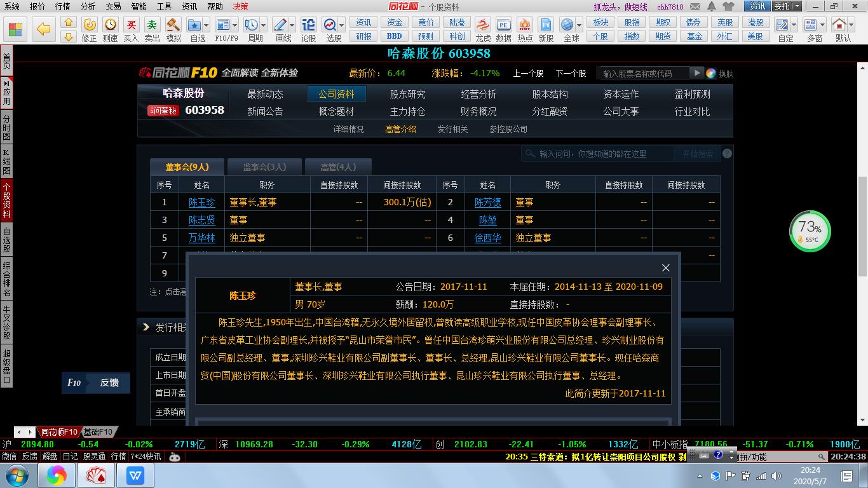Click the stock name or code input field

coord(644,73)
